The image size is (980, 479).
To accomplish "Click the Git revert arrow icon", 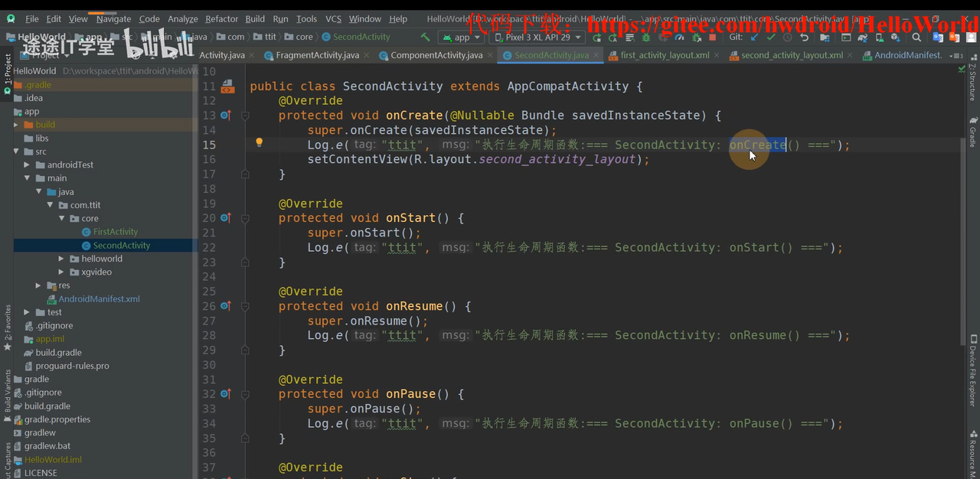I will (x=804, y=37).
